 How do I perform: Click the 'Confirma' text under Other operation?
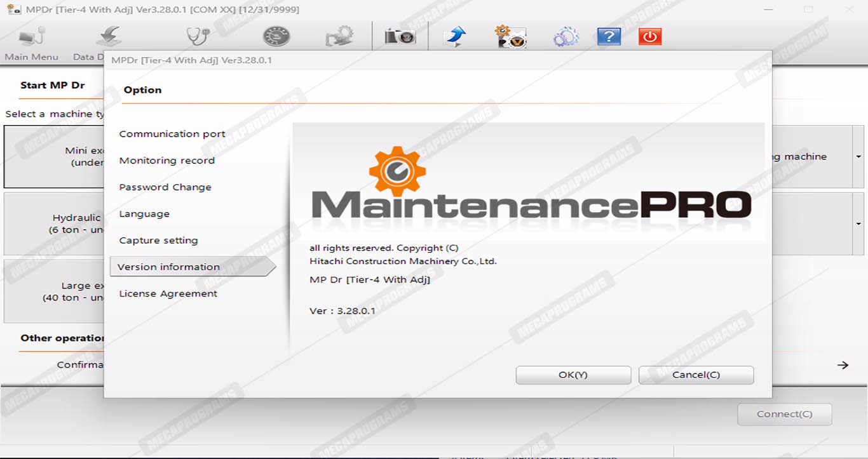click(x=80, y=365)
